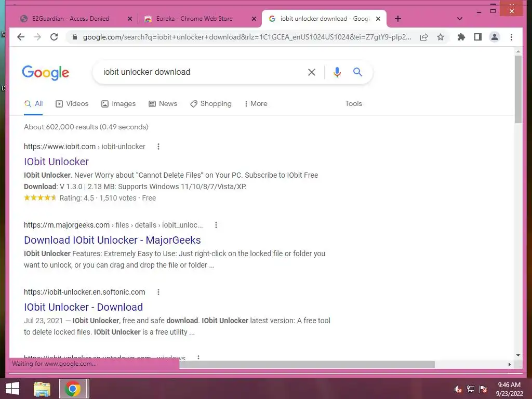Open the network tray icon
The width and height of the screenshot is (532, 399).
(471, 389)
